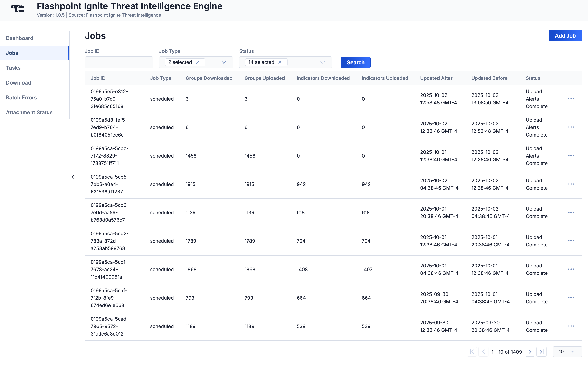Select Tasks in the sidebar
The width and height of the screenshot is (588, 365).
13,68
